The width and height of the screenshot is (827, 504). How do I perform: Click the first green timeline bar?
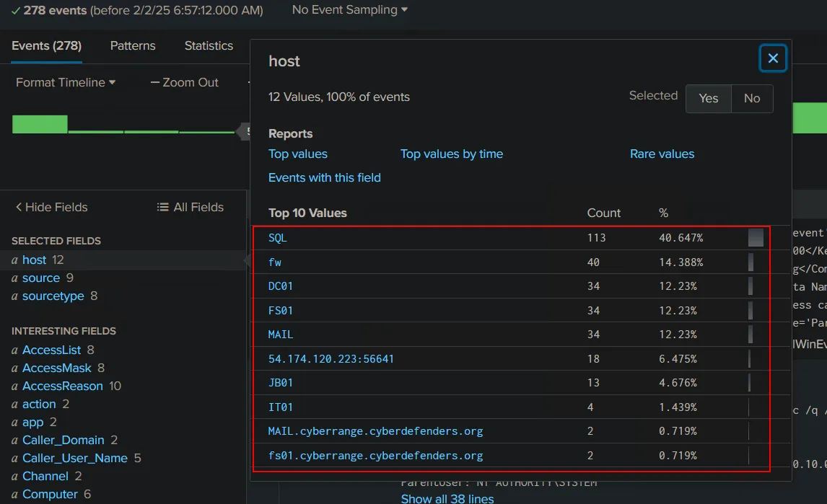pos(40,124)
